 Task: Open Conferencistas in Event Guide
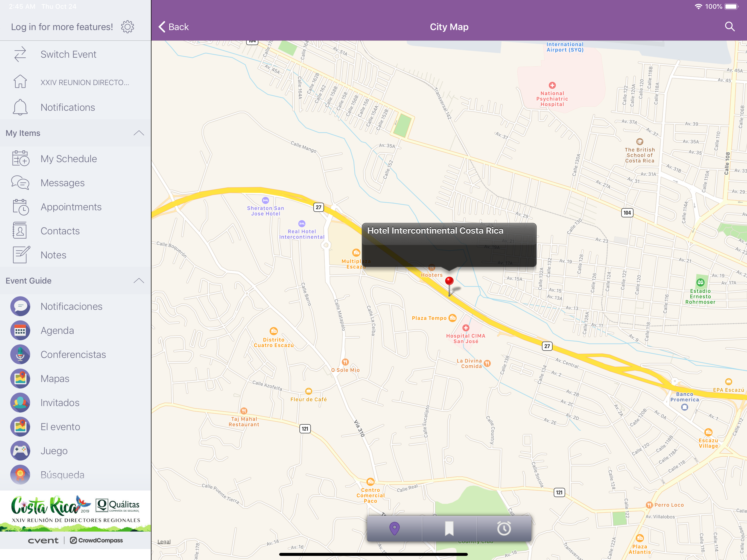click(75, 354)
